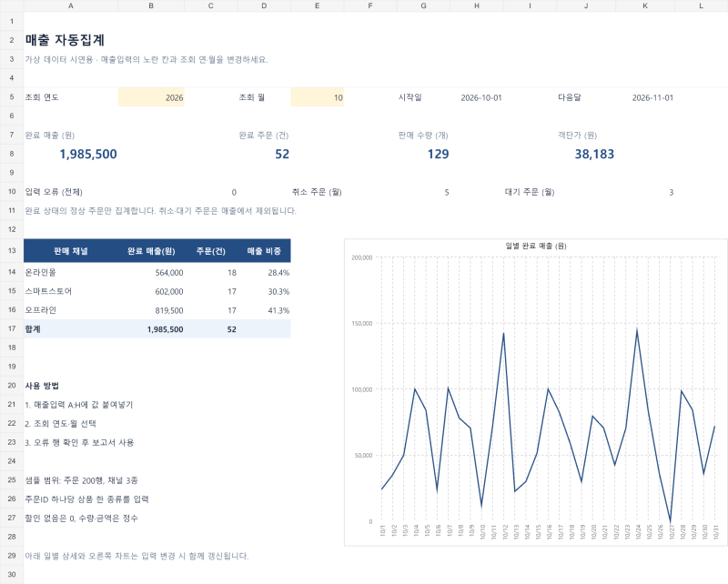Select the completed sales total 1,985,500 in row 8
This screenshot has width=728, height=584.
[x=88, y=154]
